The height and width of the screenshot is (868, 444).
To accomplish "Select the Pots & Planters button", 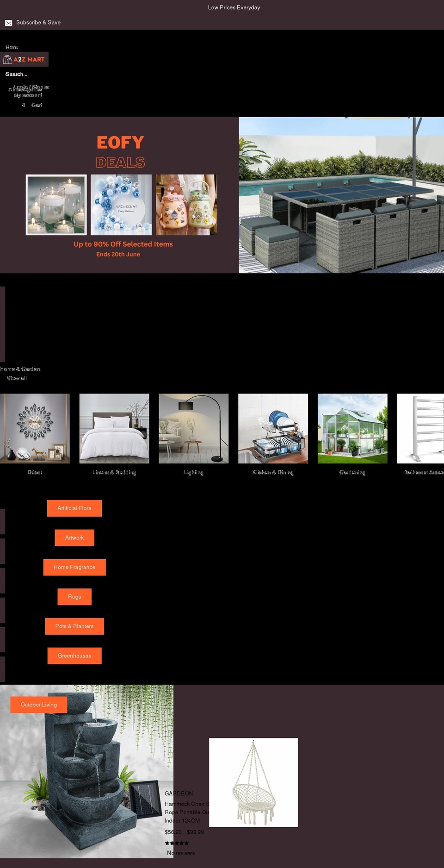I will pyautogui.click(x=74, y=626).
